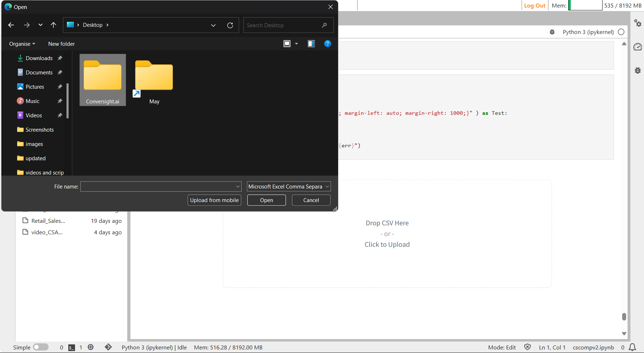Image resolution: width=644 pixels, height=353 pixels.
Task: Go forward in file dialog
Action: [x=27, y=25]
